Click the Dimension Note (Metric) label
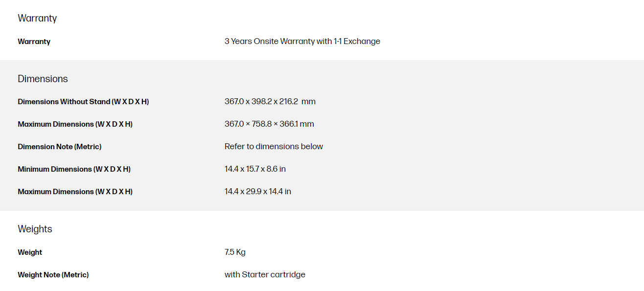Viewport: 644px width, 291px height. [x=59, y=147]
